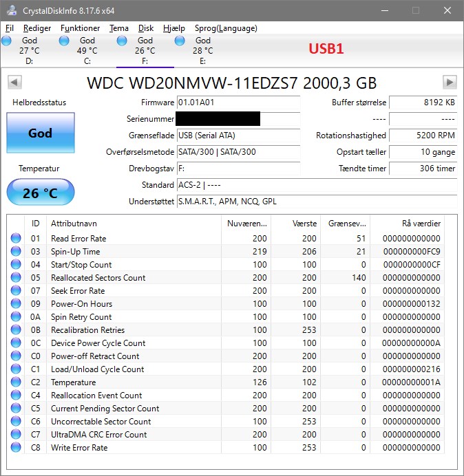This screenshot has width=464, height=476.
Task: Click the Rotationshastighed value 5200 RPM
Action: coord(423,136)
